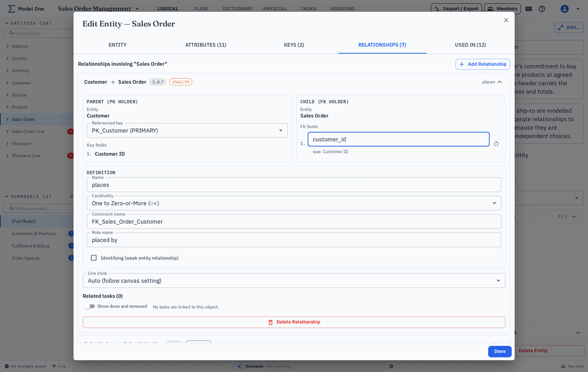Click the You only sharing indicator
588x372 pixels.
572,366
